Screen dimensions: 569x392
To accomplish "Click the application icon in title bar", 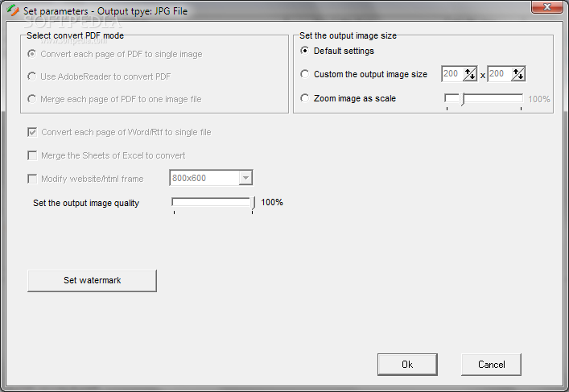I will pyautogui.click(x=13, y=10).
